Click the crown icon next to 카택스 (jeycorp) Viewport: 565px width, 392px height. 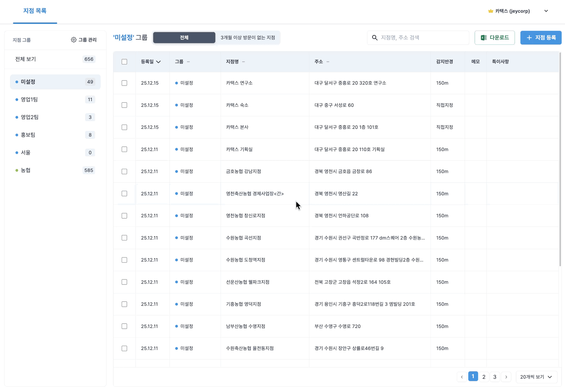[x=490, y=11]
